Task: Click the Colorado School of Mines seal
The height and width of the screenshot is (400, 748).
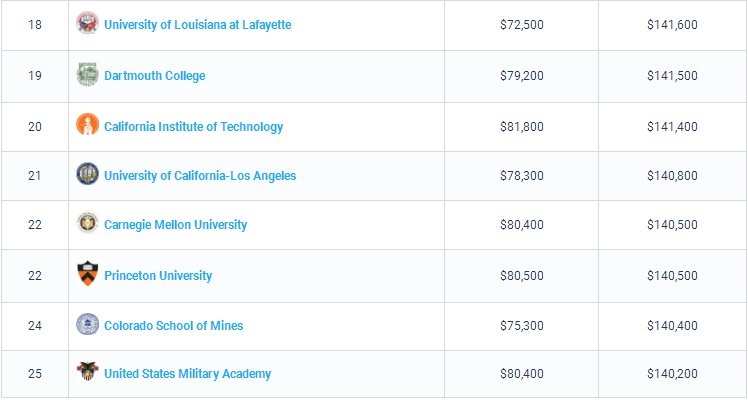Action: tap(88, 325)
